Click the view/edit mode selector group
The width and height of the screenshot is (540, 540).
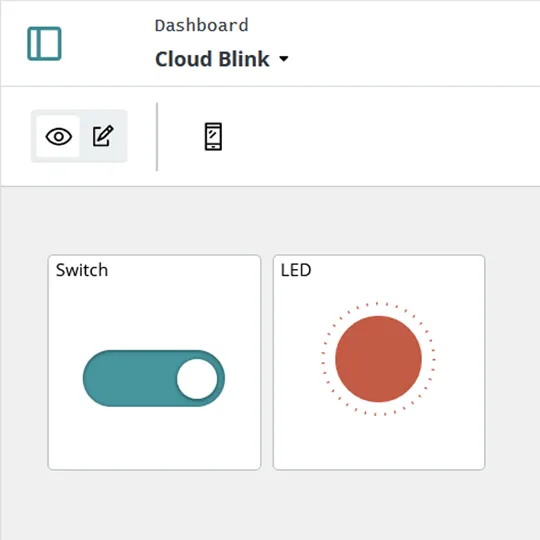click(x=79, y=136)
